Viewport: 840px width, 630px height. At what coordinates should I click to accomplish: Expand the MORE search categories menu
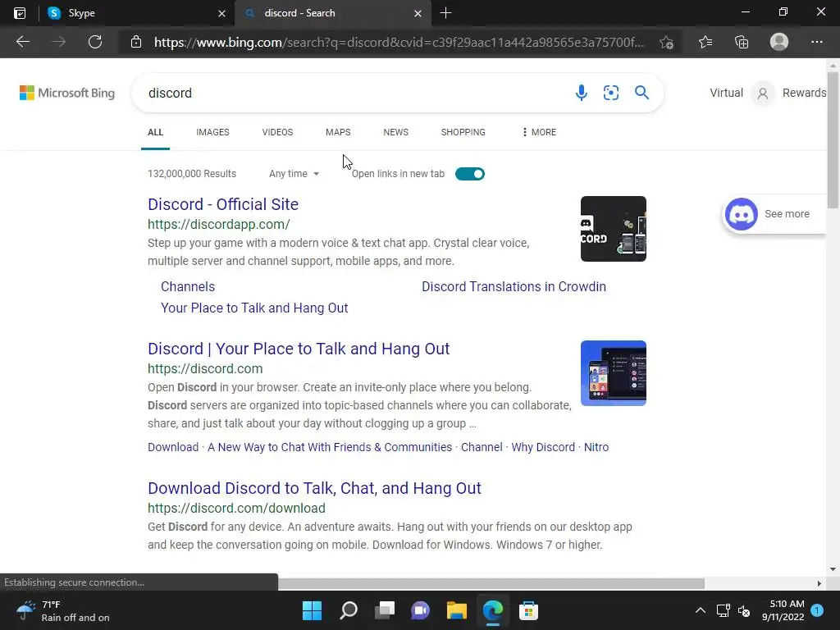tap(539, 132)
